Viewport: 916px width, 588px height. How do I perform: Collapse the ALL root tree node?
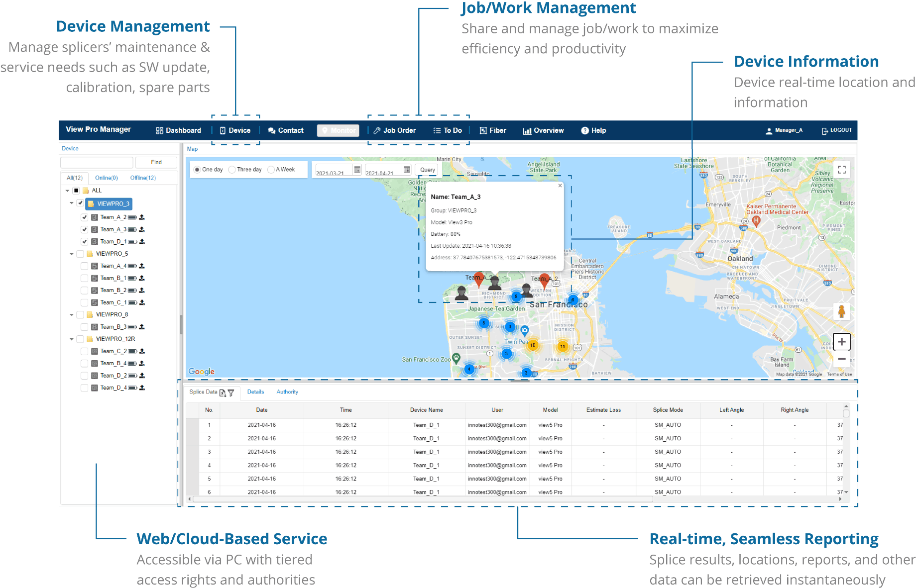[67, 191]
